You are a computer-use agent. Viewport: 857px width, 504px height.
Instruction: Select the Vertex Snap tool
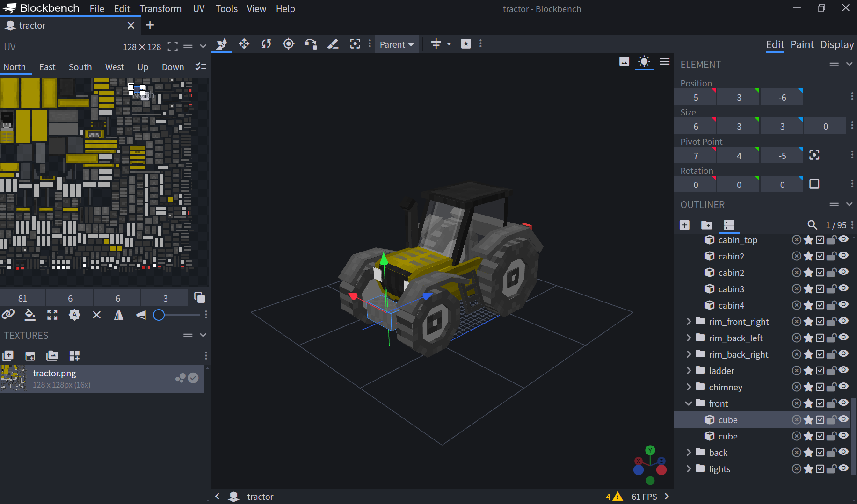click(311, 44)
